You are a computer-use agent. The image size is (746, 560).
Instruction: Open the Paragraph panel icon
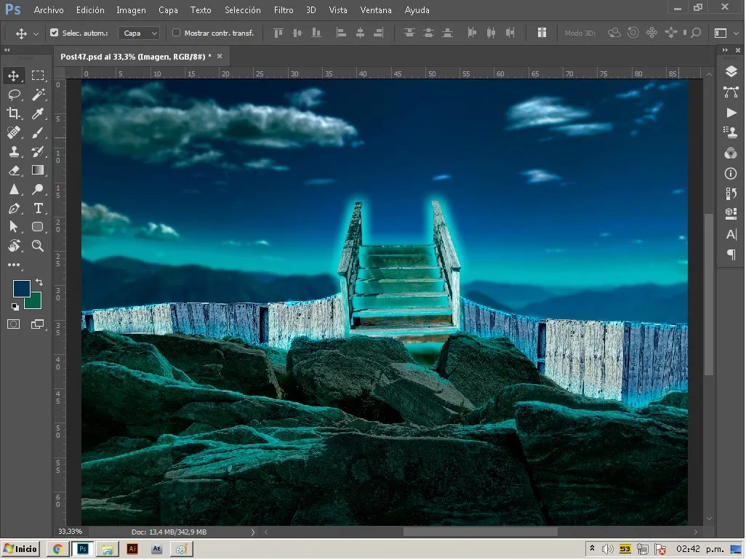[x=731, y=255]
